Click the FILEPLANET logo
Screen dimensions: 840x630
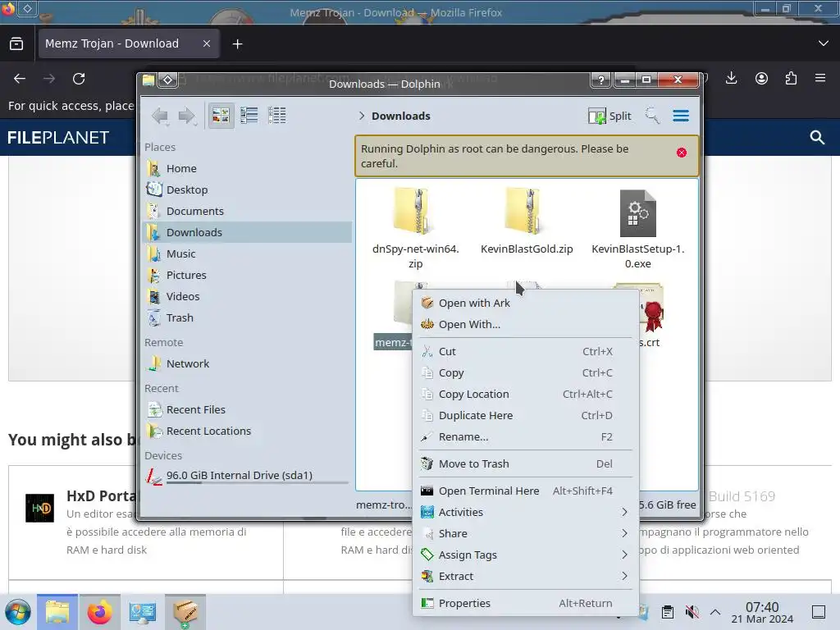click(x=58, y=138)
